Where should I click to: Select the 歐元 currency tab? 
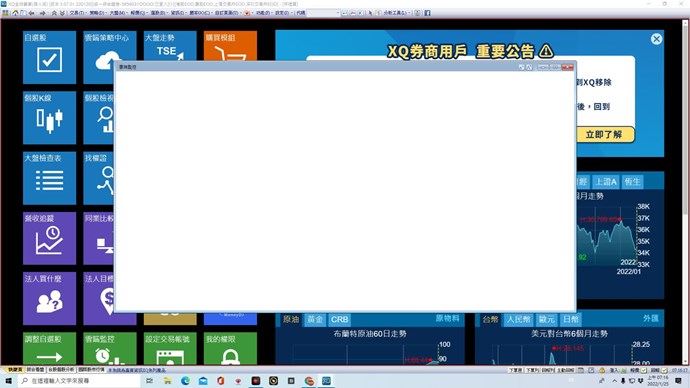click(547, 319)
